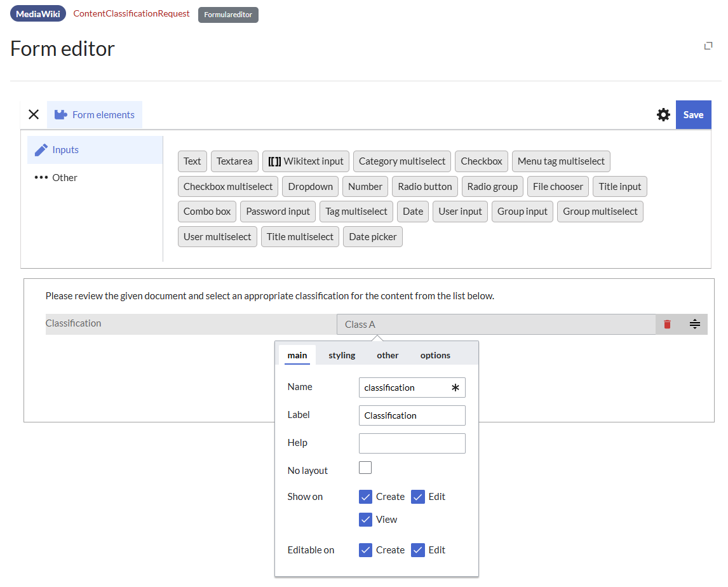Add a Dropdown element to the form

coord(310,187)
